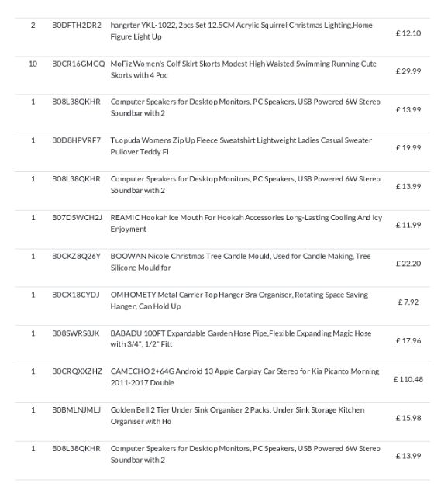Open the BABADU 100FT Expandable Garden Hose item
441x504 pixels.
(x=241, y=339)
